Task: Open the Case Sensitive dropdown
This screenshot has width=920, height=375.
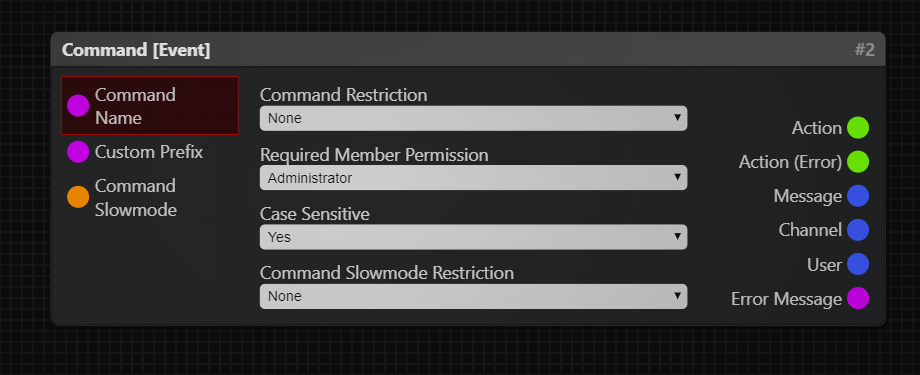Action: [473, 237]
